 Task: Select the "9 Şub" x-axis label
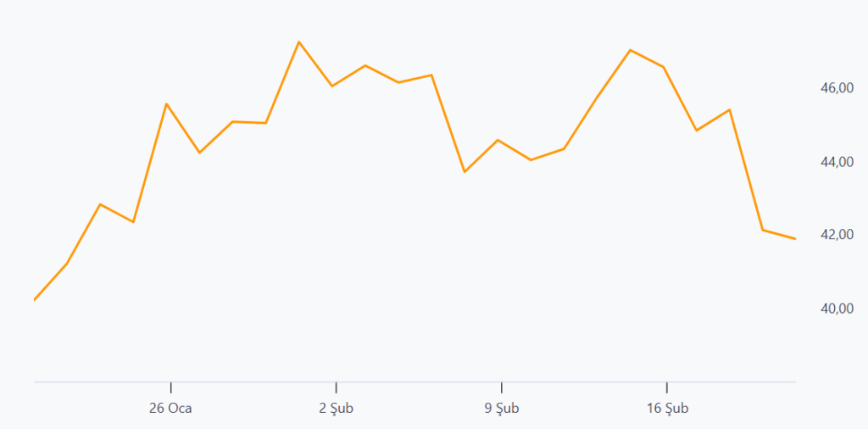502,409
